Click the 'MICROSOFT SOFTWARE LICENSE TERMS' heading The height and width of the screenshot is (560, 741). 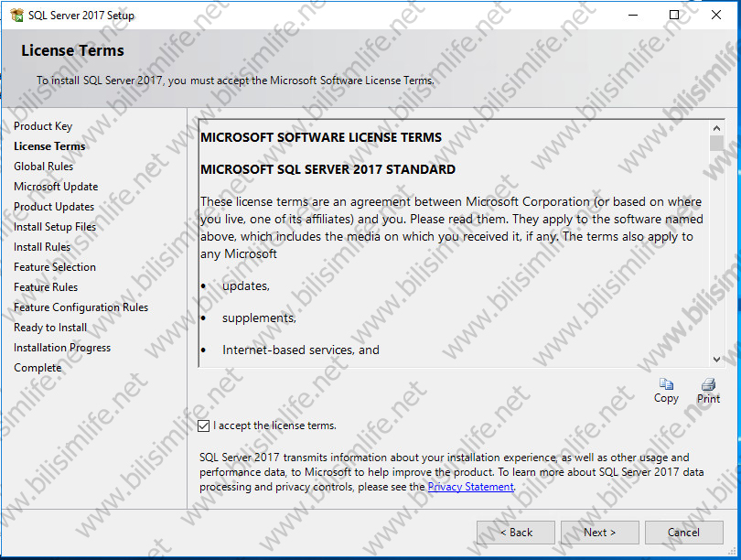pos(321,137)
